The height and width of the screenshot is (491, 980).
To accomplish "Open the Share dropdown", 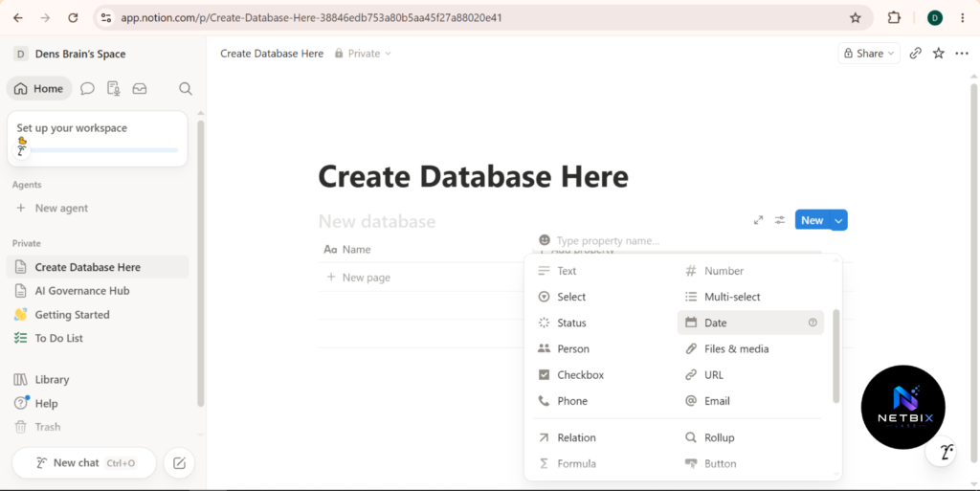I will [x=869, y=53].
